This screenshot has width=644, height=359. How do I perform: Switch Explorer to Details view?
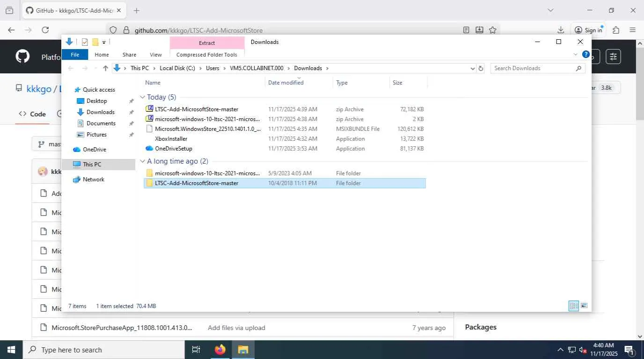pos(574,306)
